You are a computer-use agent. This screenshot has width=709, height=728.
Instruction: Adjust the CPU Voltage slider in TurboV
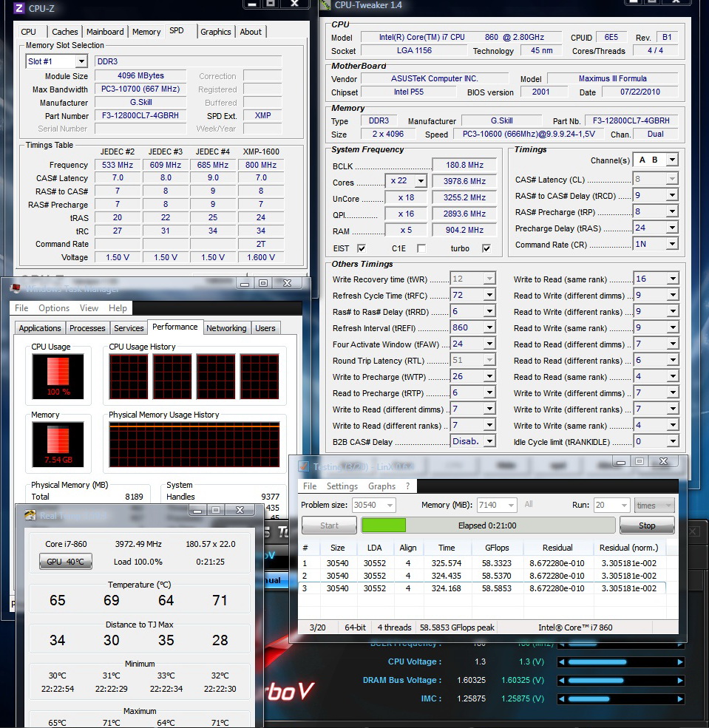coord(620,661)
